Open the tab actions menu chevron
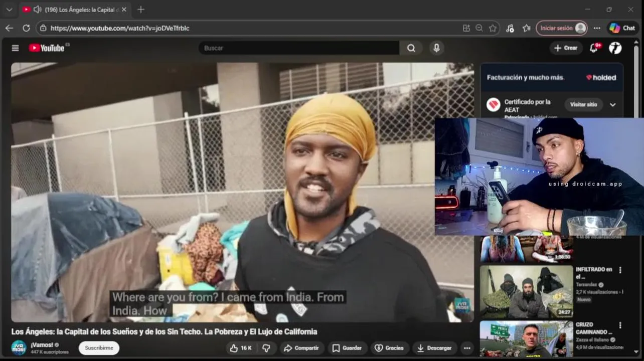The image size is (644, 361). [9, 10]
